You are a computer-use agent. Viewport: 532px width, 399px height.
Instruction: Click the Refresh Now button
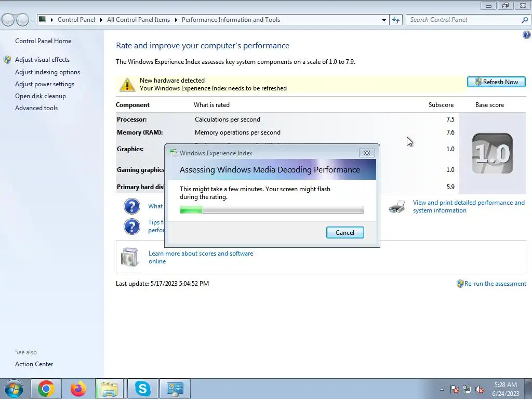click(496, 82)
